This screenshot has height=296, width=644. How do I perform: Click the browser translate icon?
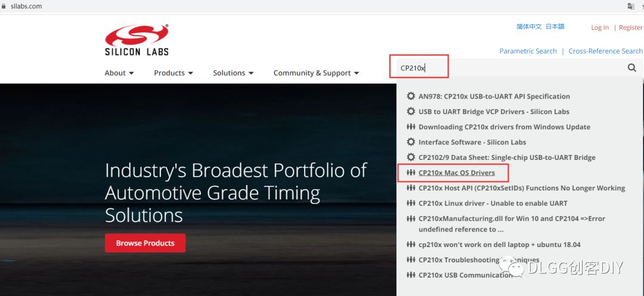click(631, 6)
